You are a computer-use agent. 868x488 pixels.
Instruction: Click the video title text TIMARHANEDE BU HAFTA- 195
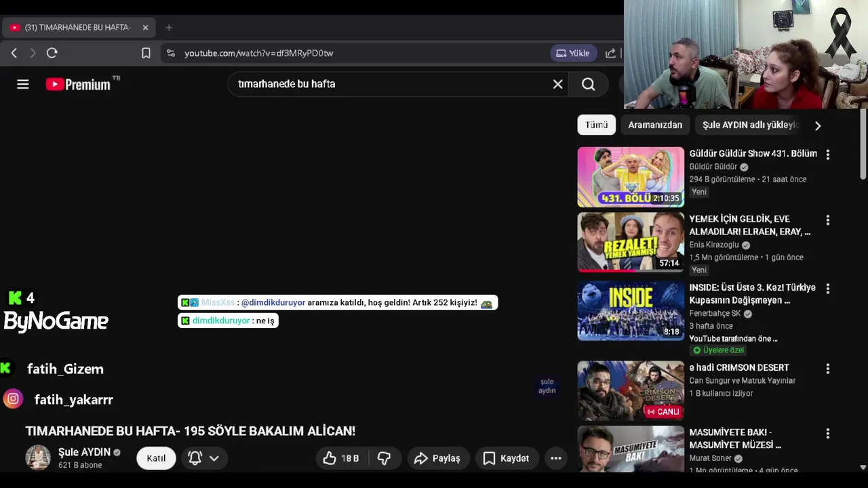click(190, 431)
